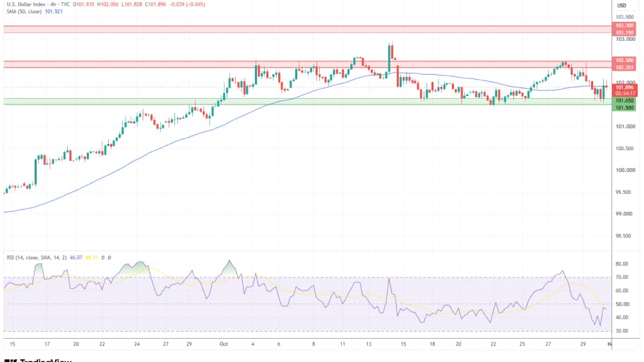
Task: Click the RSI axis label 80.00
Action: point(622,264)
